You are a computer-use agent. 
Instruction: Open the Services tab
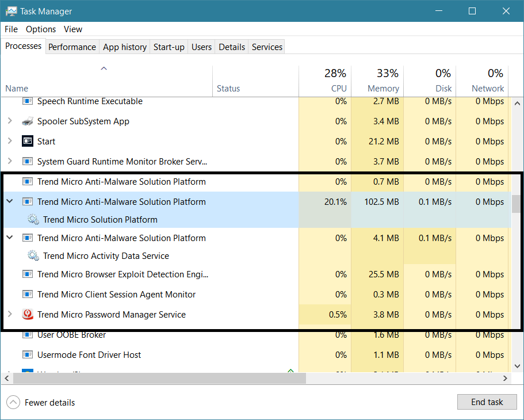point(267,47)
